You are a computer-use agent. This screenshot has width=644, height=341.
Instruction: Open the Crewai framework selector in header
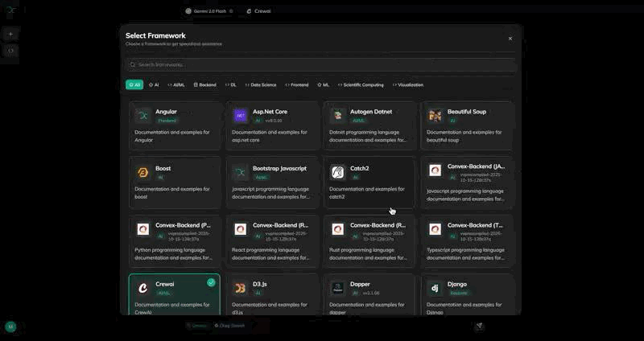[258, 11]
